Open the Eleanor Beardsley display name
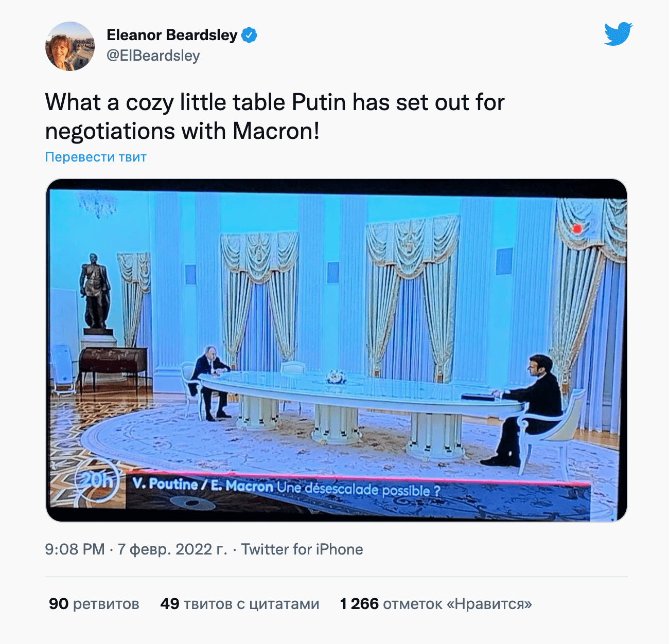The image size is (669, 644). tap(172, 35)
